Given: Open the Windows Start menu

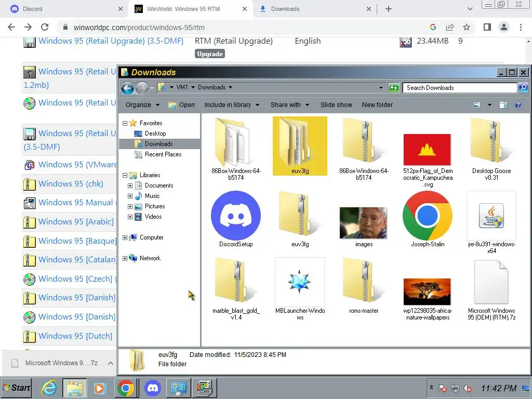Looking at the screenshot, I should 16,388.
